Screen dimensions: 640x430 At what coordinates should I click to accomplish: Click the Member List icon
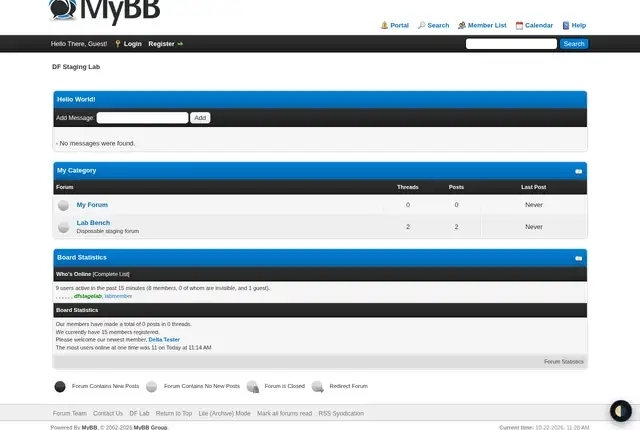[x=462, y=25]
